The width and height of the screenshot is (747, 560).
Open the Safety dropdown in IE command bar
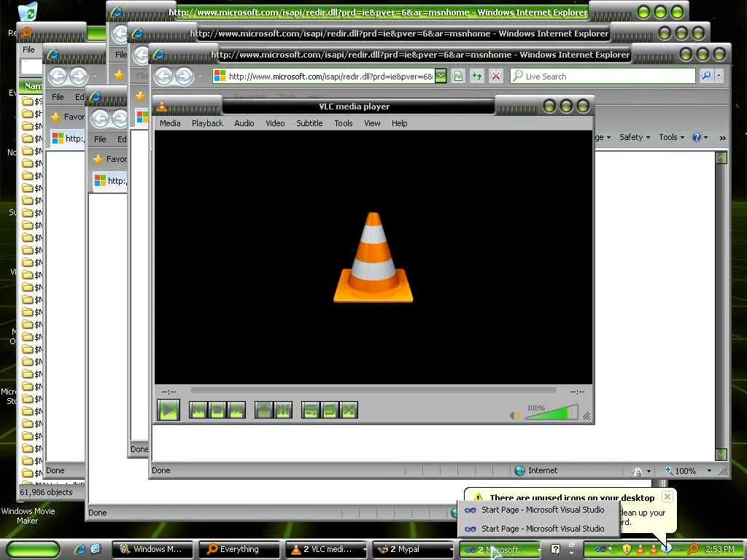pyautogui.click(x=635, y=137)
